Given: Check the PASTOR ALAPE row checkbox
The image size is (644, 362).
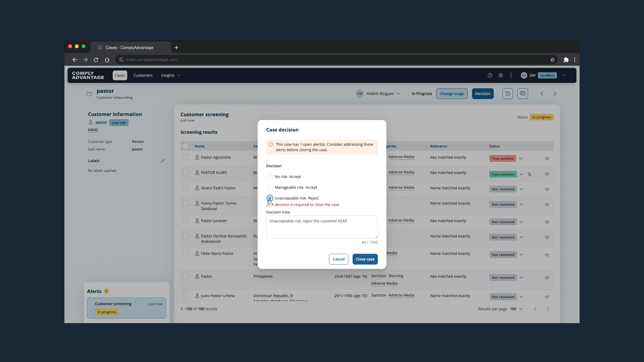Looking at the screenshot, I should pyautogui.click(x=185, y=173).
